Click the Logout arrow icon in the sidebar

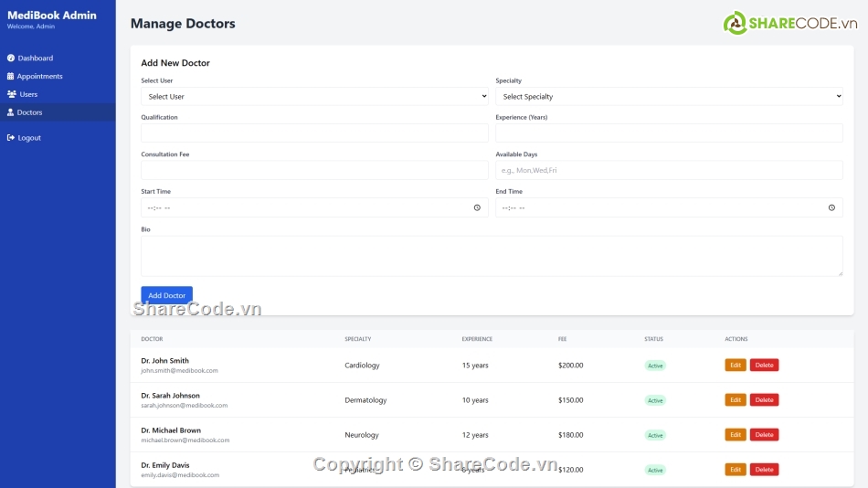pyautogui.click(x=11, y=138)
